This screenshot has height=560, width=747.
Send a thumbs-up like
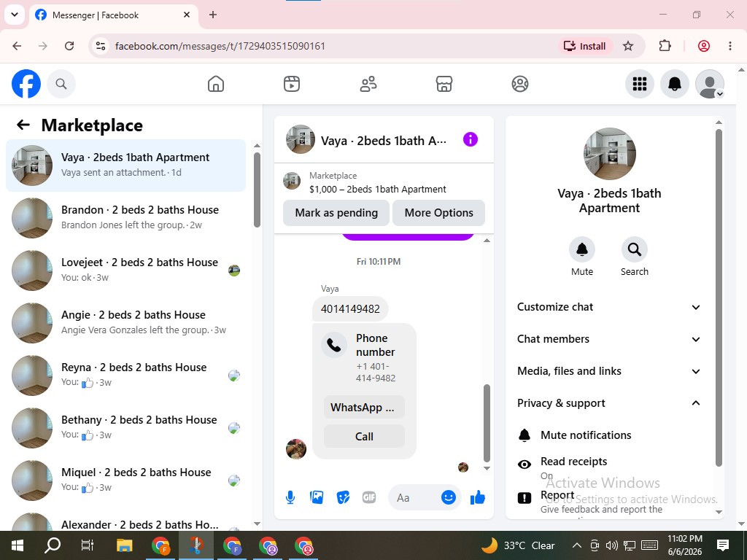pyautogui.click(x=477, y=497)
